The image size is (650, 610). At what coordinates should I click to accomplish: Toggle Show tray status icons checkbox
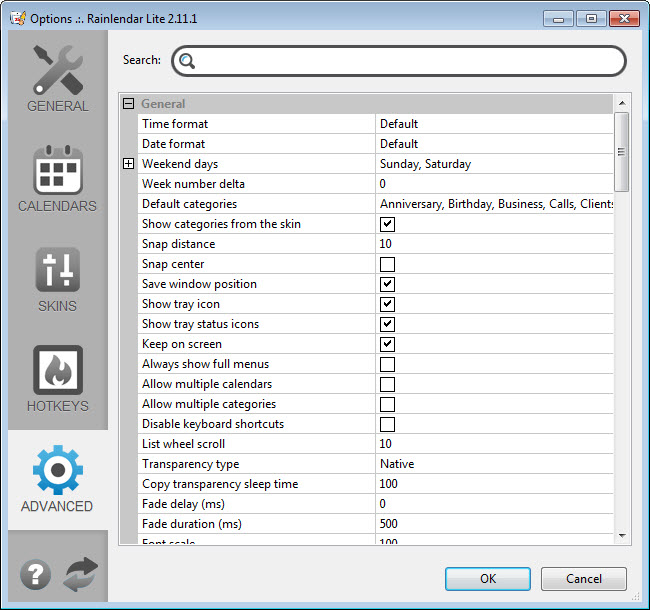coord(387,324)
